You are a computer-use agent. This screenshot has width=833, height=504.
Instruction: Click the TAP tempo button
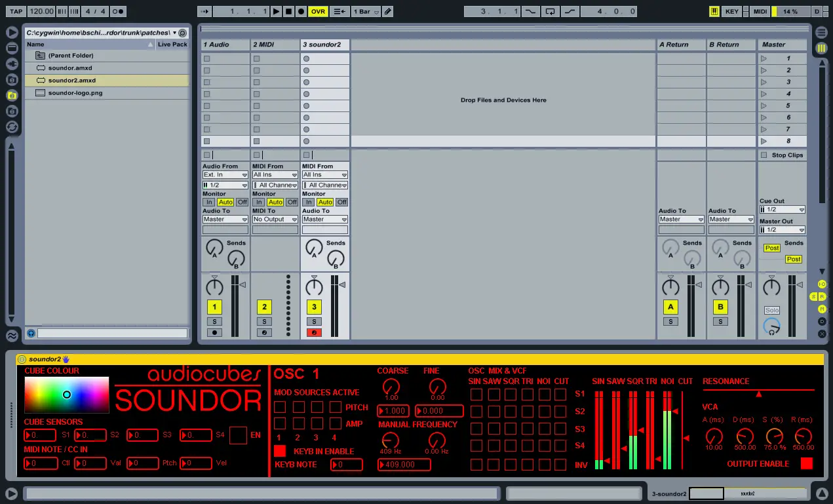(x=16, y=11)
